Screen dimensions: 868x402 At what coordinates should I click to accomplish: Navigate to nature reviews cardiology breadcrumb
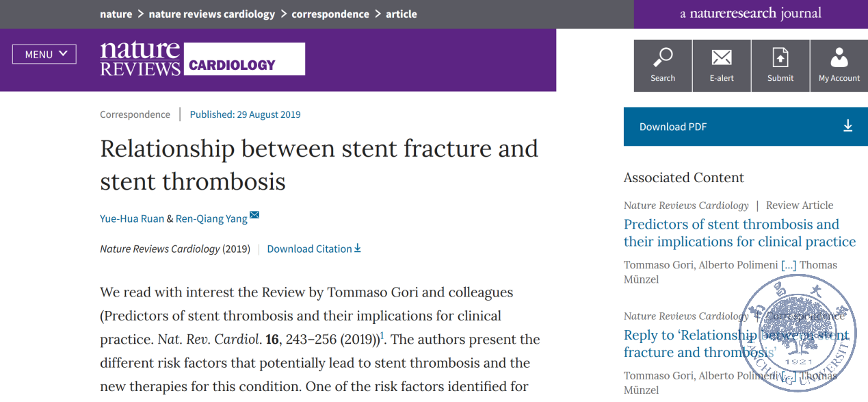click(x=211, y=14)
